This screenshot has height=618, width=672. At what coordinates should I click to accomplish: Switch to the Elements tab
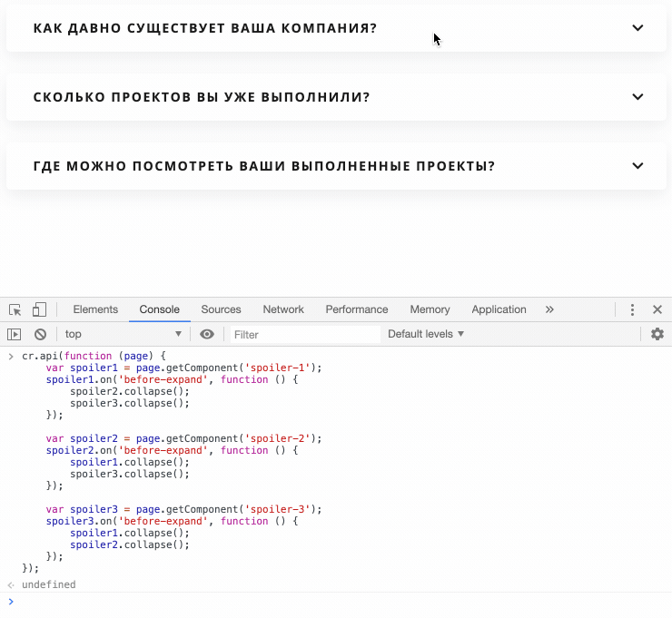coord(95,309)
